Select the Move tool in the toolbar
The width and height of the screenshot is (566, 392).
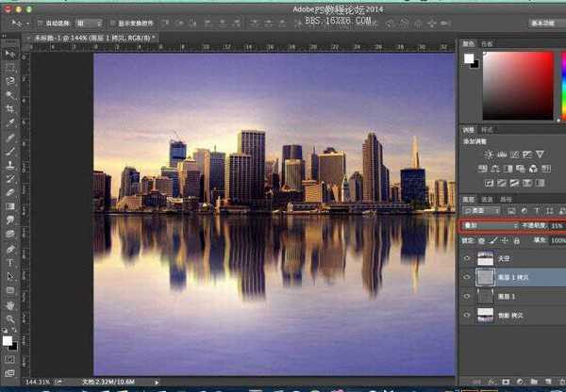(x=10, y=55)
